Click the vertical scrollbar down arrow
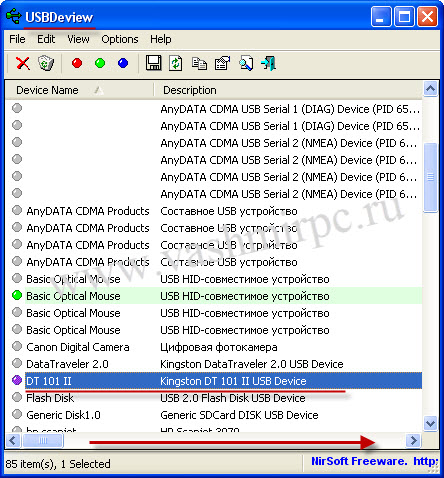 pyautogui.click(x=430, y=424)
